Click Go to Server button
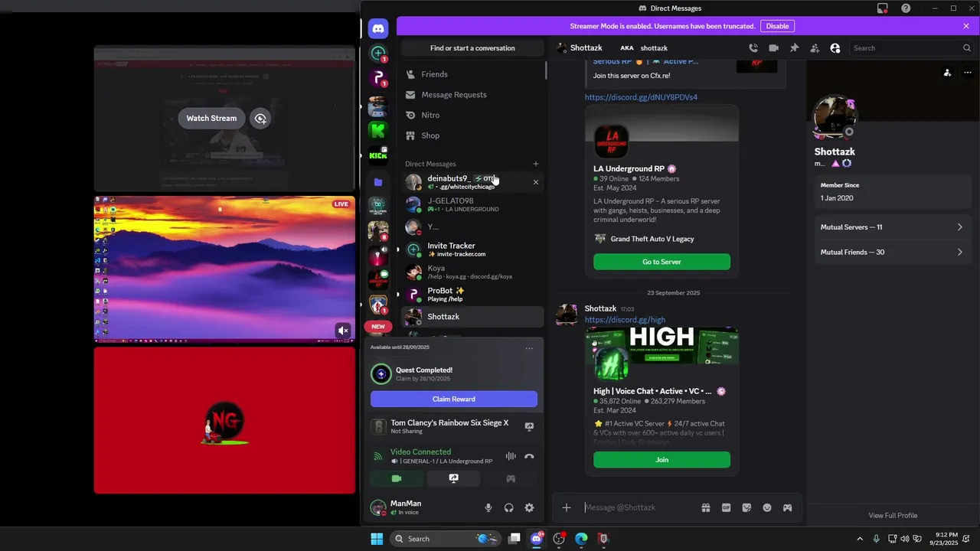Image resolution: width=980 pixels, height=551 pixels. coord(661,262)
